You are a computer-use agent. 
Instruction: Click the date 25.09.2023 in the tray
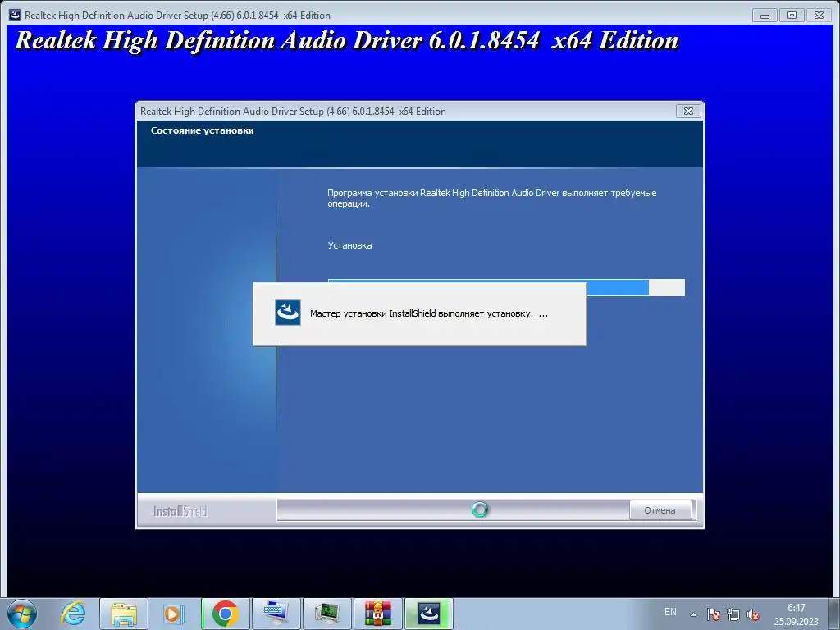796,622
